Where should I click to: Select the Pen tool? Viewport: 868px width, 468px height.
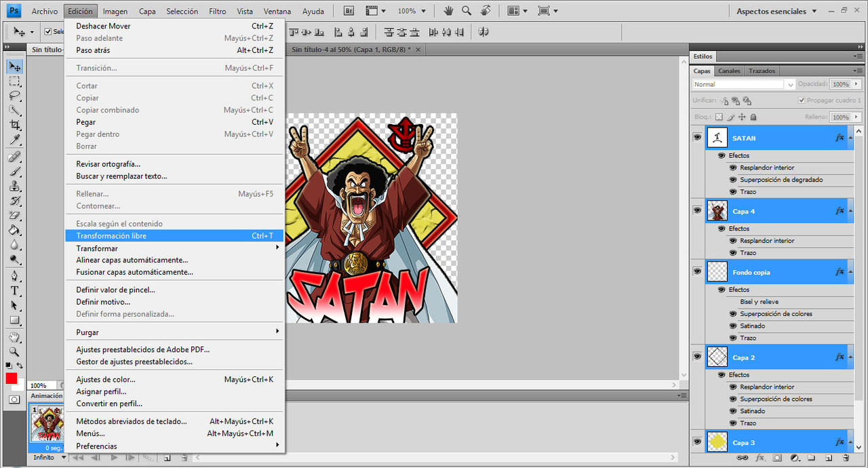[14, 276]
